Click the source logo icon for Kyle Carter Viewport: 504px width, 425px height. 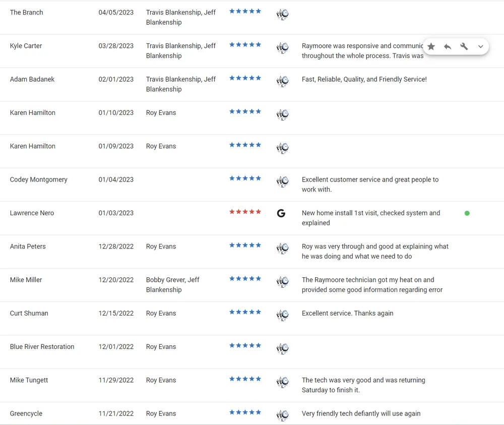(282, 48)
